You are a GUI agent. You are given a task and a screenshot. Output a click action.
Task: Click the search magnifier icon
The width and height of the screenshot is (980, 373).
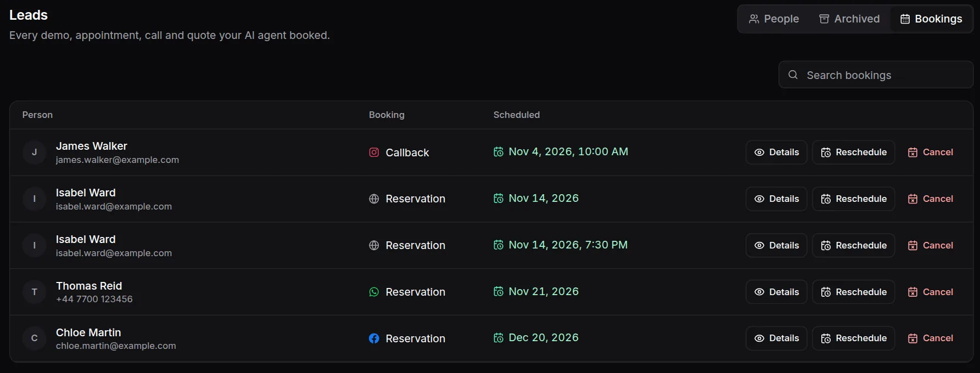coord(793,75)
